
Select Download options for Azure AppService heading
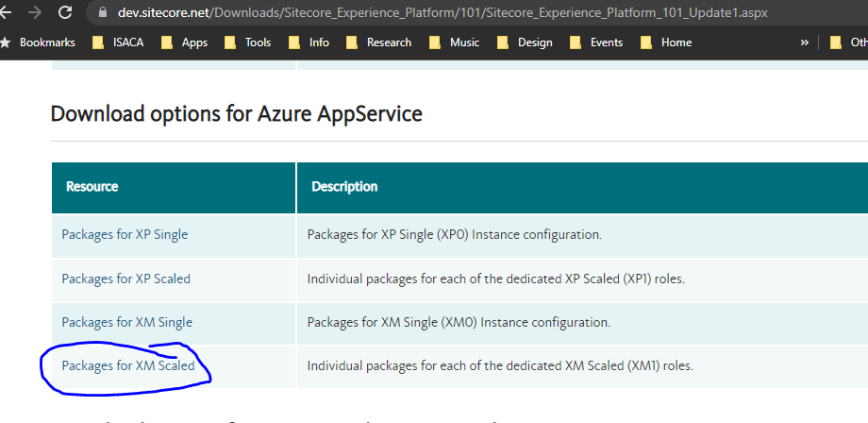pyautogui.click(x=237, y=113)
